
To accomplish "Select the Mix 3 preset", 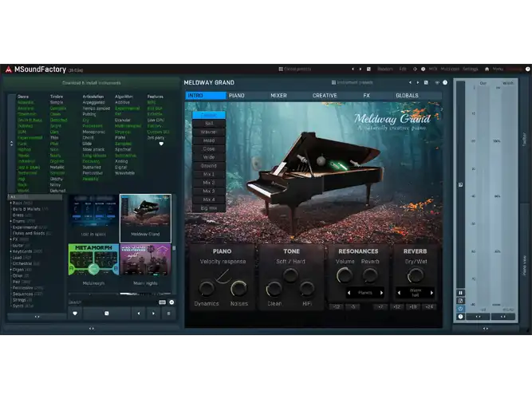I will [209, 192].
